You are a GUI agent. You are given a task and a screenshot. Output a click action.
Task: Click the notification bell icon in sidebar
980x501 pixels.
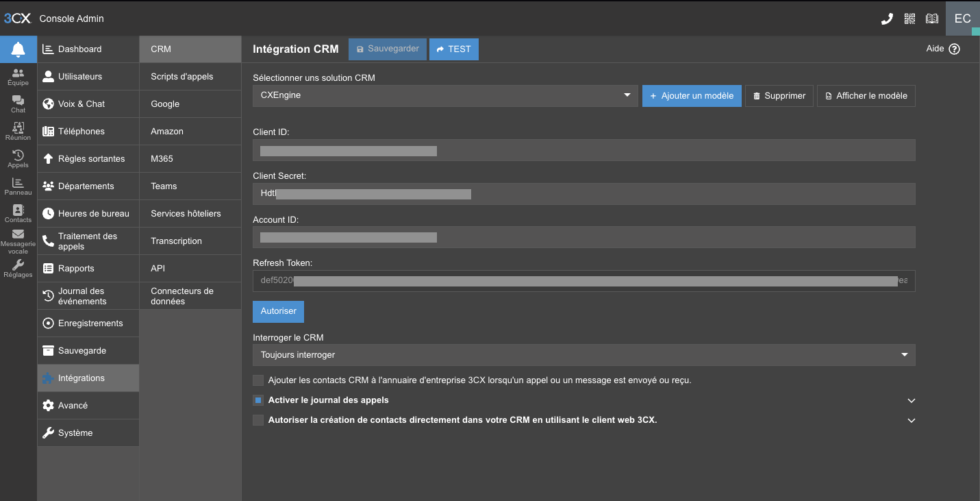18,49
